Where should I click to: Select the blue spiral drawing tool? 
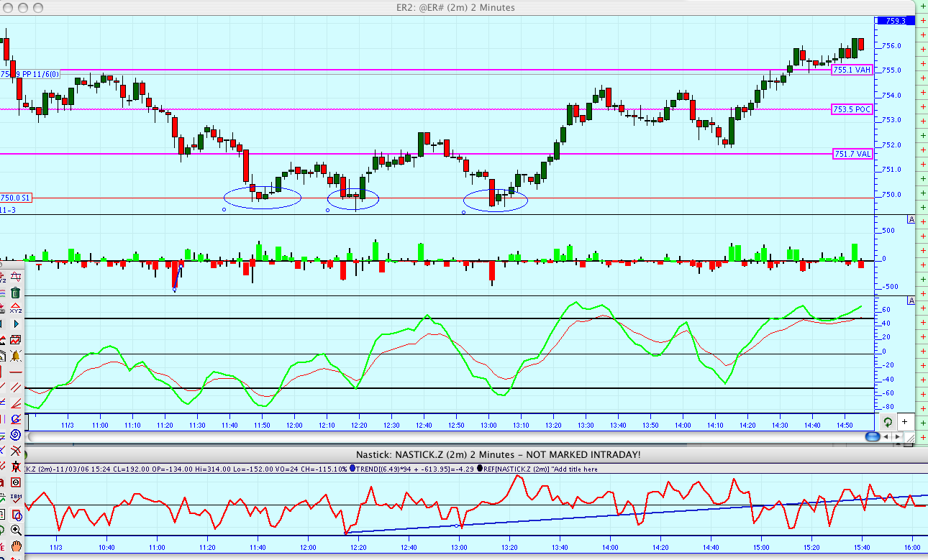coord(15,435)
